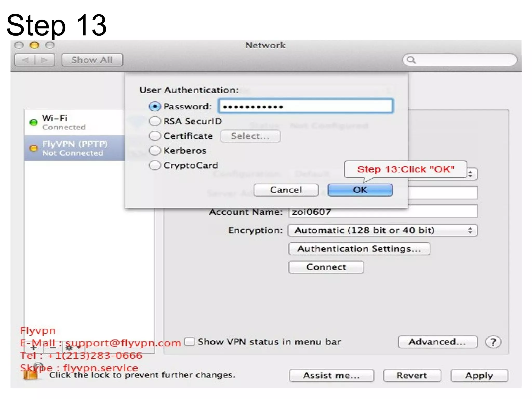Click the help question mark button

click(493, 342)
